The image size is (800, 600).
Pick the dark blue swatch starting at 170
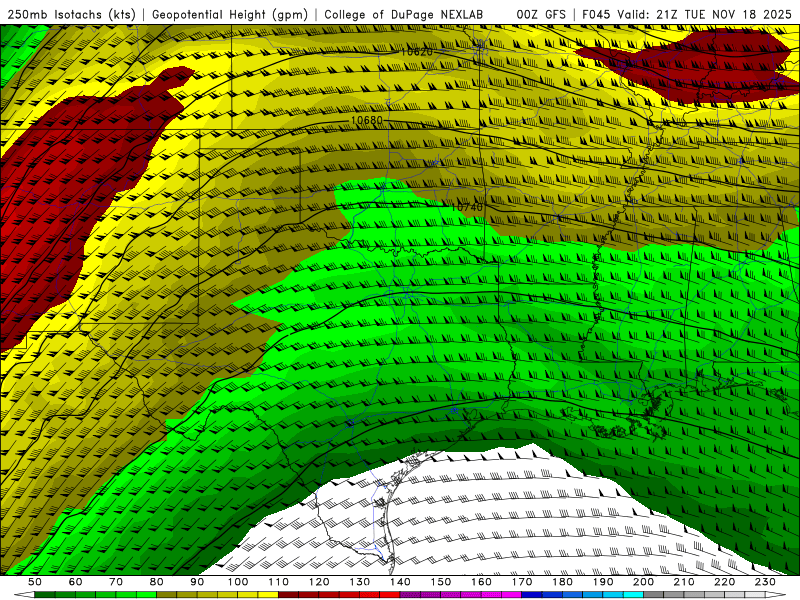(532, 594)
